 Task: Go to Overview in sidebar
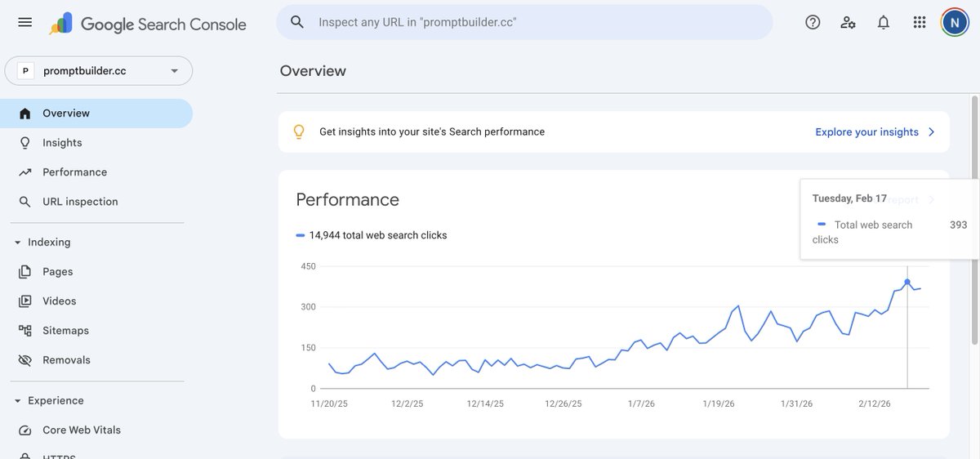96,114
